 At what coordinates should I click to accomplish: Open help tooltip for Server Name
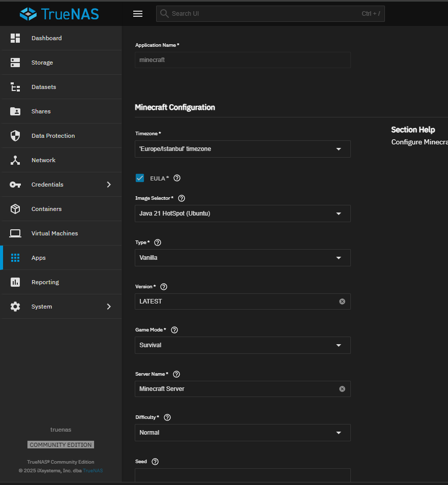pyautogui.click(x=176, y=374)
